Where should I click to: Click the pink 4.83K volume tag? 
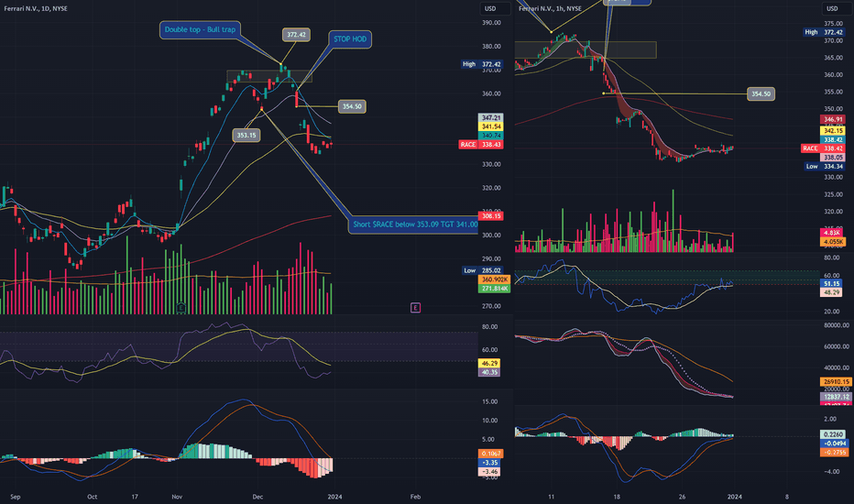tap(833, 233)
